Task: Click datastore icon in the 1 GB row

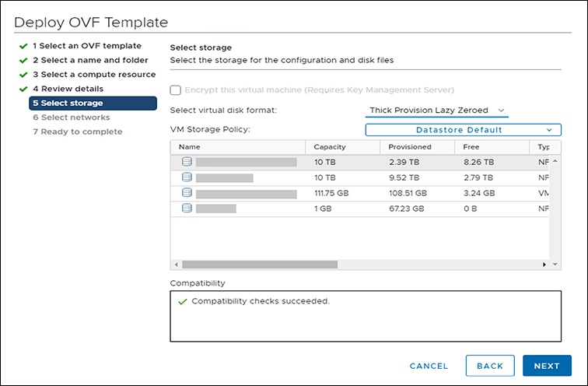Action: pos(187,209)
